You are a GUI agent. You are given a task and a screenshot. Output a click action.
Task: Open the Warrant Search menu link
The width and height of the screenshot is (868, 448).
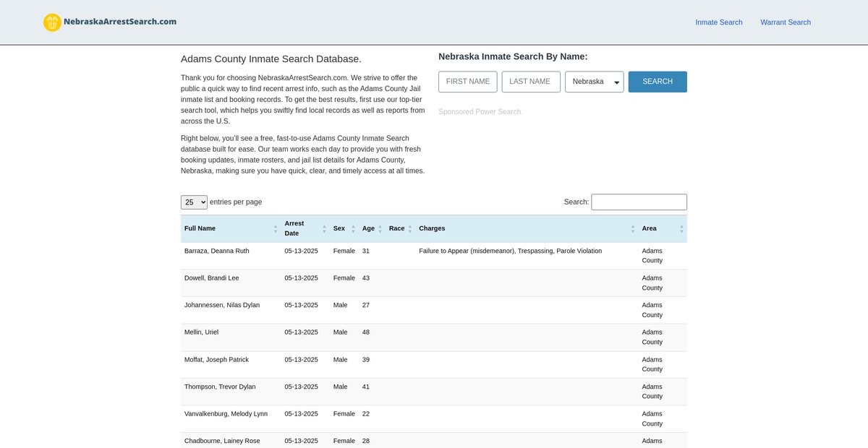pyautogui.click(x=785, y=22)
